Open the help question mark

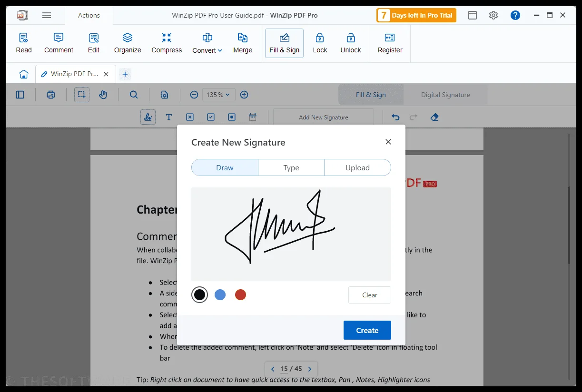tap(515, 15)
